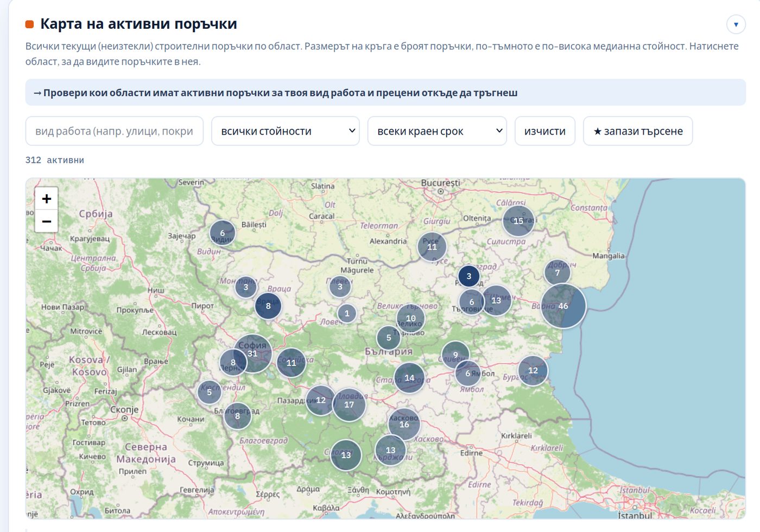The height and width of the screenshot is (532, 760).
Task: Select the Haskovo cluster showing 16
Action: tap(404, 425)
